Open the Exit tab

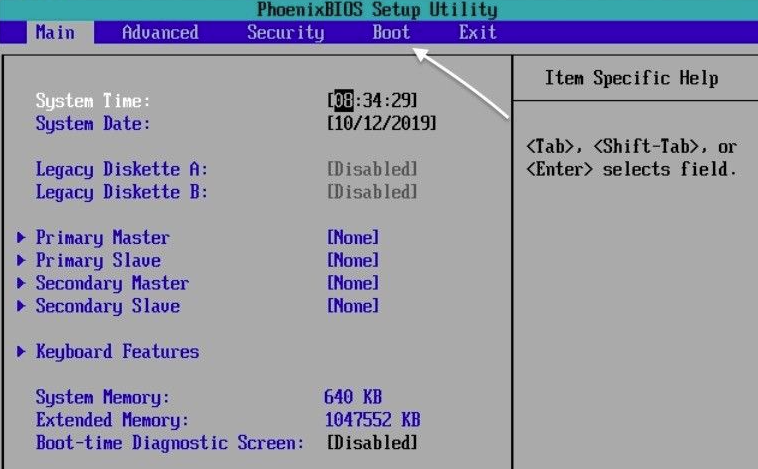[x=477, y=32]
